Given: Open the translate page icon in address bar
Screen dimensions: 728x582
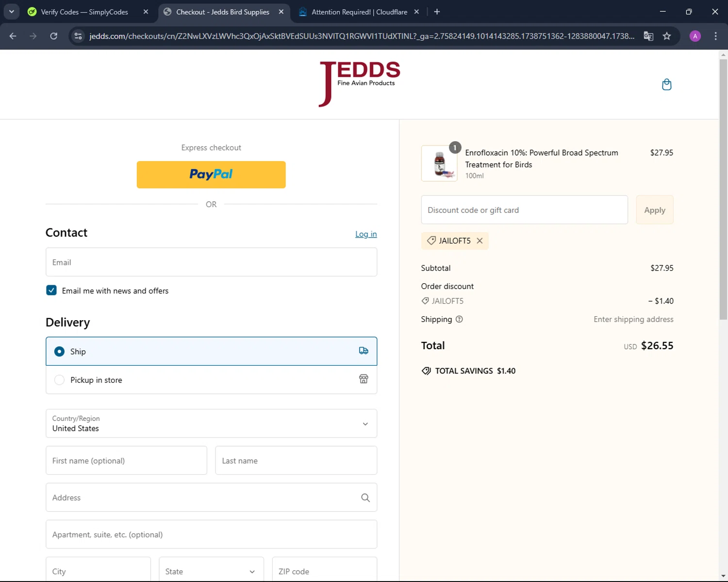Looking at the screenshot, I should (648, 36).
